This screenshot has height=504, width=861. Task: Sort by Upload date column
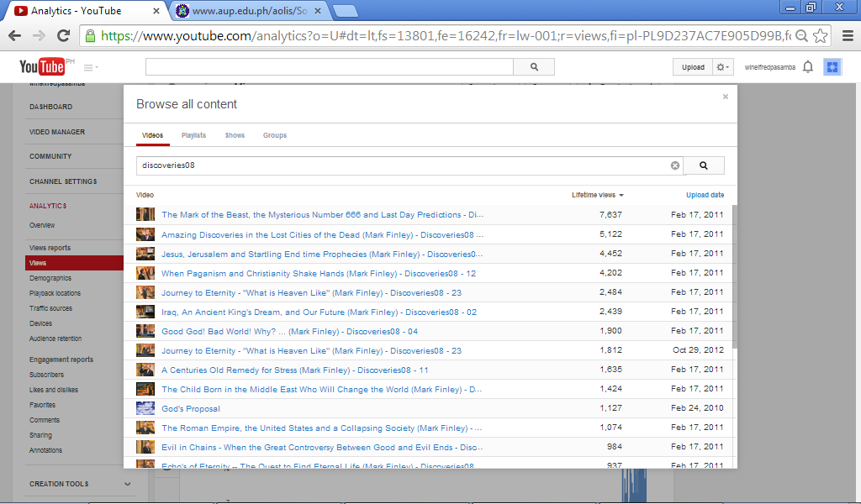click(705, 195)
